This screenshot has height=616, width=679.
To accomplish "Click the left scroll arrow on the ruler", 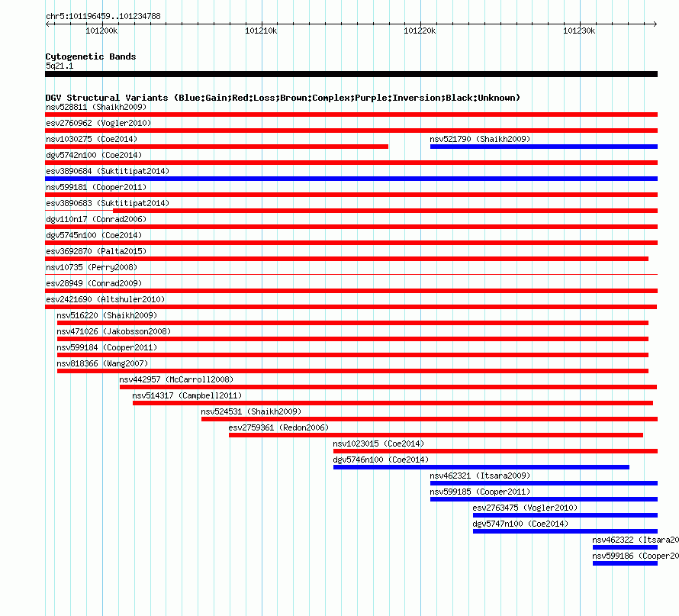I will pos(47,24).
